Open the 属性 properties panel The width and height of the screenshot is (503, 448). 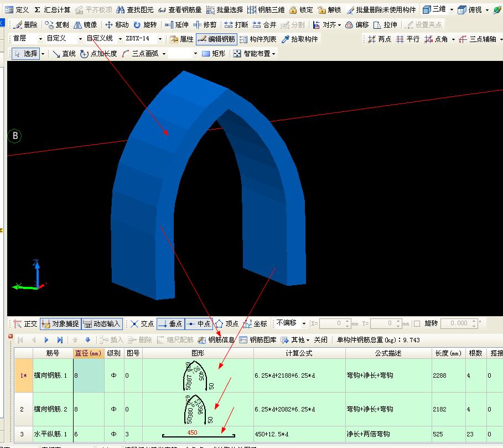coord(182,39)
